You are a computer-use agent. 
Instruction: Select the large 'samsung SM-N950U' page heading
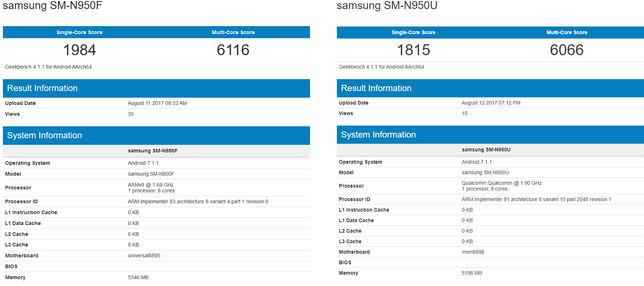387,5
